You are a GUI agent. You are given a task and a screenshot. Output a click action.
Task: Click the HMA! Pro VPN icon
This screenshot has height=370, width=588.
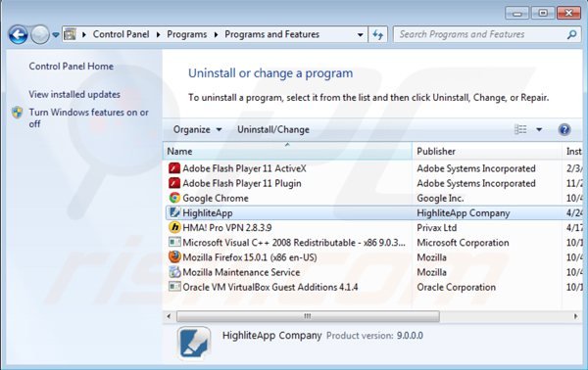pyautogui.click(x=174, y=227)
